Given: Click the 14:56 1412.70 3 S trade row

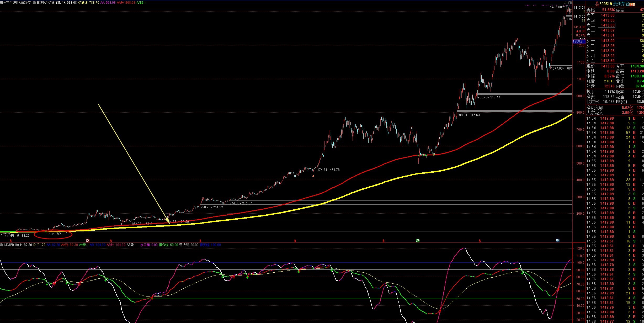Looking at the screenshot, I should 615,265.
